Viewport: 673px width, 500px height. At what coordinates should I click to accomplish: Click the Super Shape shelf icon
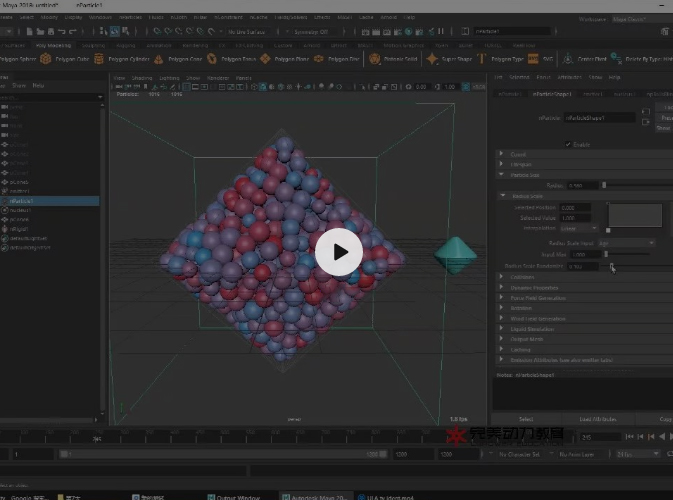(x=434, y=59)
